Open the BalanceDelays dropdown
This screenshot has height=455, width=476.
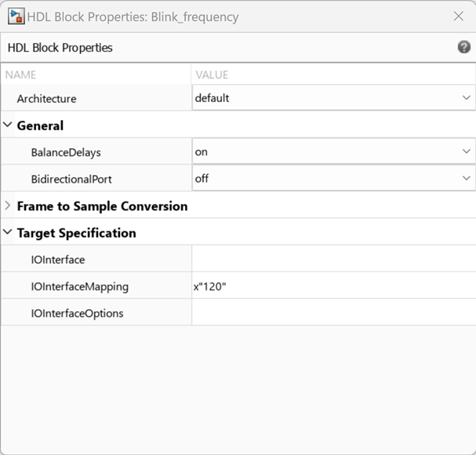point(333,151)
